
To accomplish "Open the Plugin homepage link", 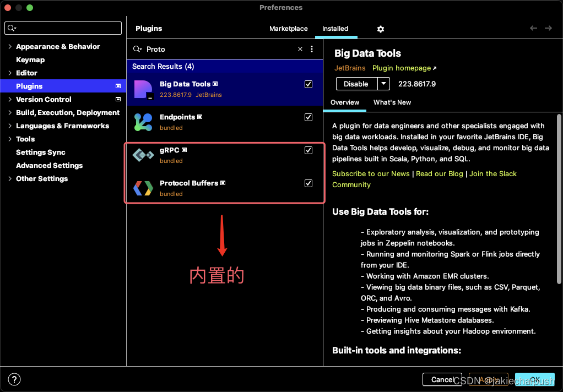I will click(404, 68).
